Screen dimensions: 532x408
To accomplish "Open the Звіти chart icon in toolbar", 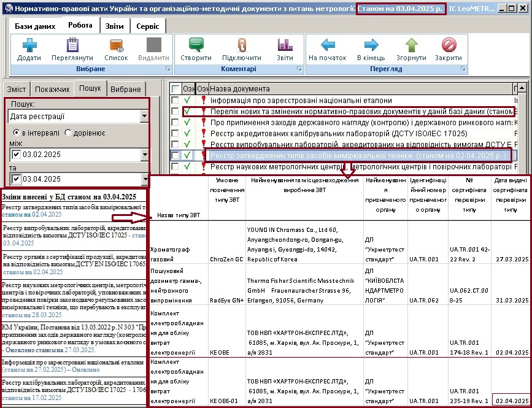I will click(285, 46).
